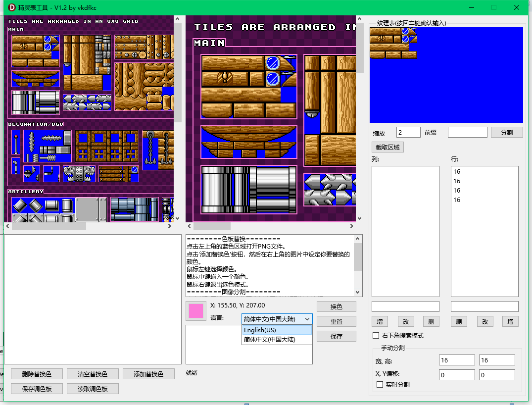The image size is (532, 405).
Task: Click the 就绪 status text
Action: pyautogui.click(x=192, y=373)
